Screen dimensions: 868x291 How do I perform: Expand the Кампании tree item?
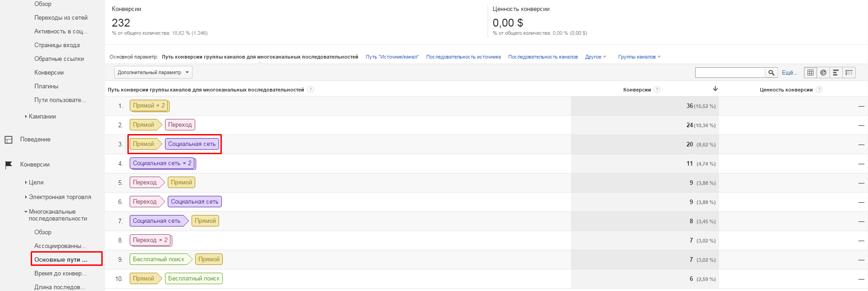(26, 117)
